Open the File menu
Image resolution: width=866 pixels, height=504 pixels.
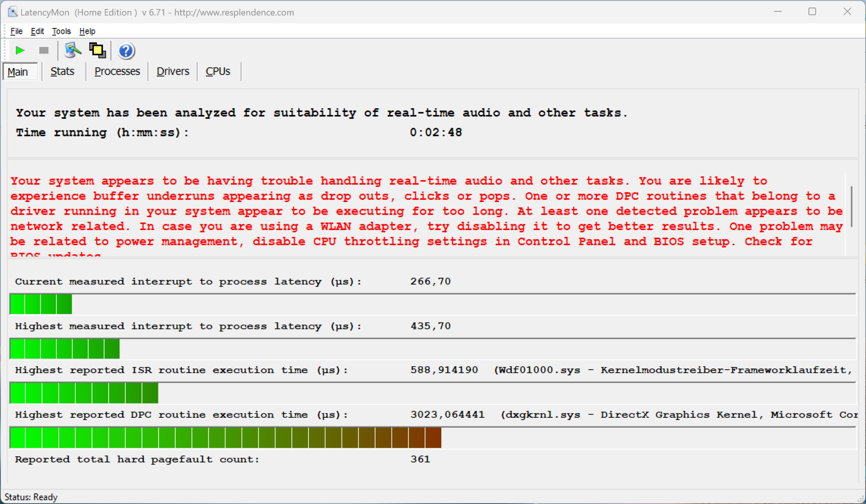tap(17, 31)
